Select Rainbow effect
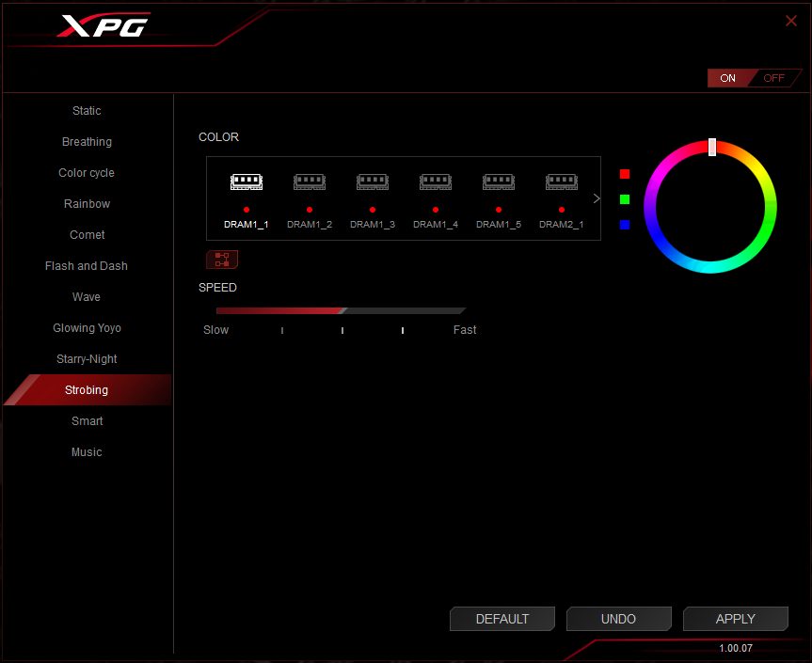The height and width of the screenshot is (663, 812). click(87, 204)
